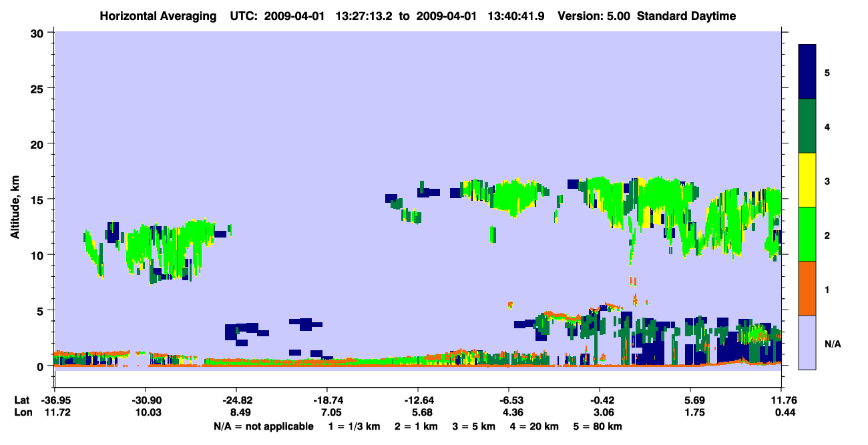Click the lavender N/A colorbar segment
The width and height of the screenshot is (868, 445).
[x=808, y=342]
